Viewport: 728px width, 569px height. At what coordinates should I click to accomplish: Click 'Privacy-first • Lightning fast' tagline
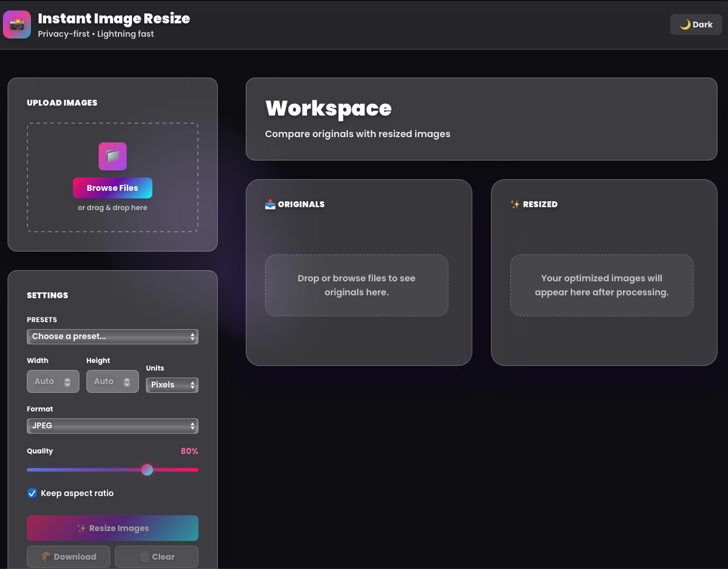pos(96,34)
